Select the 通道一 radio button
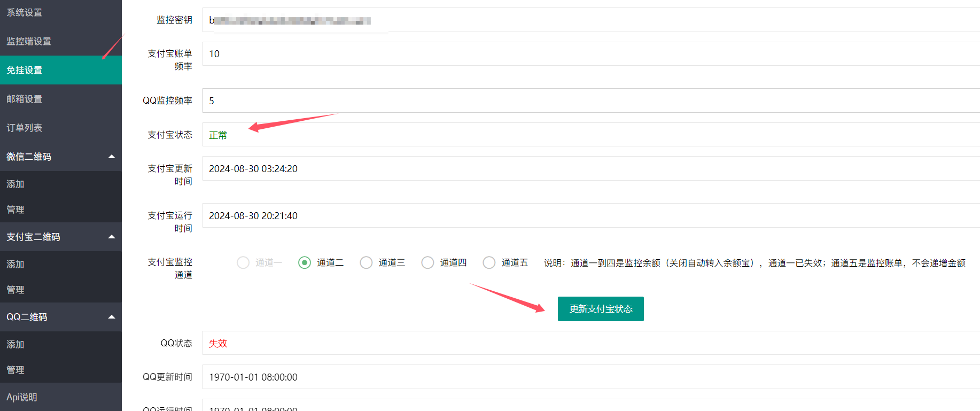The height and width of the screenshot is (411, 980). [x=243, y=262]
